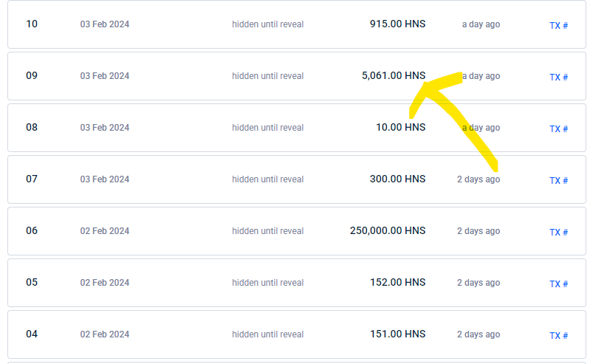Click the 03 Feb 2024 date in row 09

[105, 76]
